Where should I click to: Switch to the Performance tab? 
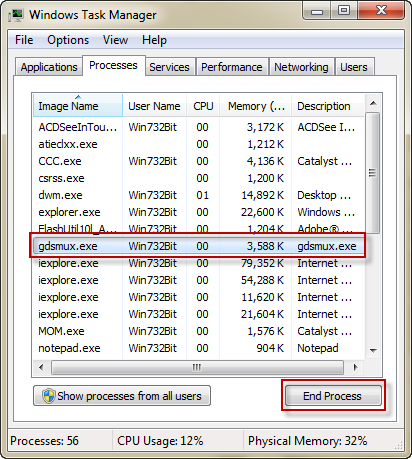232,67
